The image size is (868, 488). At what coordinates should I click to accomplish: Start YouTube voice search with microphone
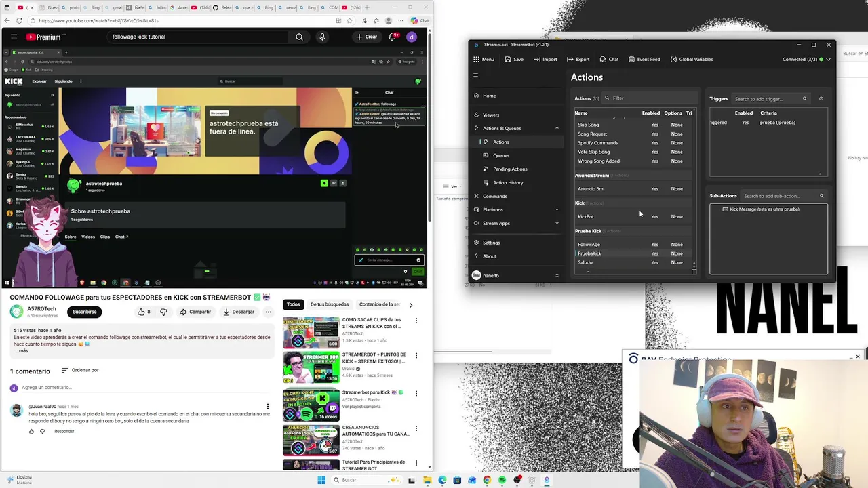coord(322,37)
